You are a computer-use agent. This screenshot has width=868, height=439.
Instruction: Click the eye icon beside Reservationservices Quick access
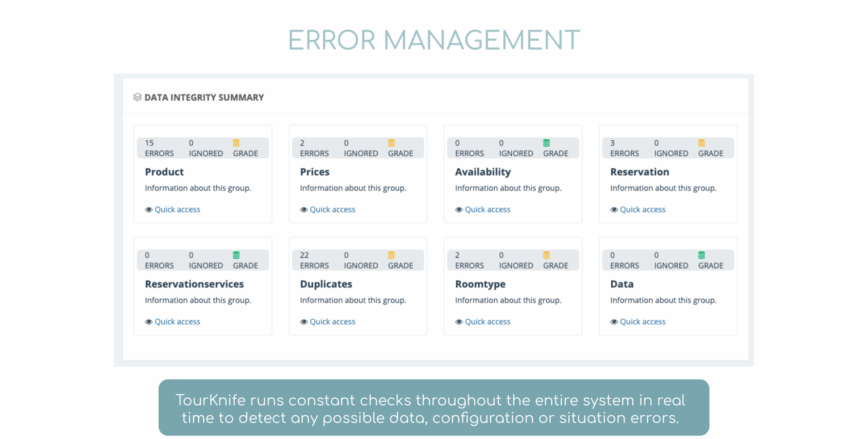tap(149, 322)
